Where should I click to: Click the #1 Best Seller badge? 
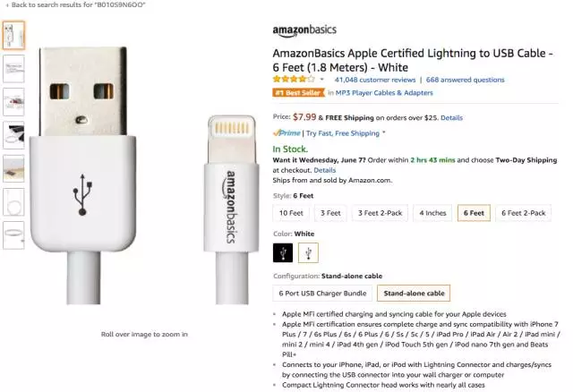click(x=297, y=92)
